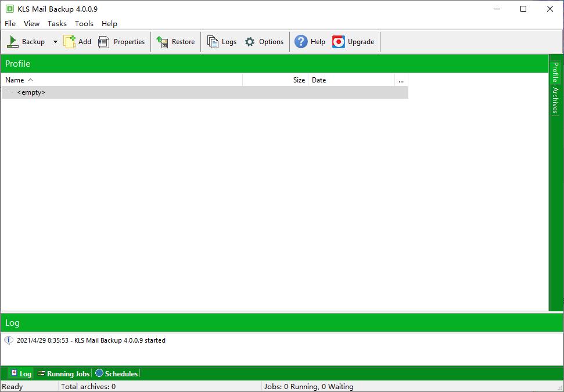Open the Help menu
The image size is (564, 392).
[109, 23]
